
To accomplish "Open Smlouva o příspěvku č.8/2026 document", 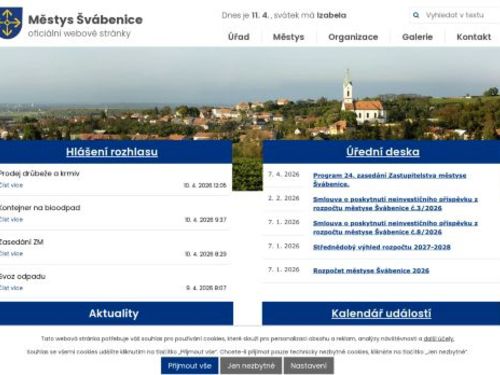I will [395, 228].
